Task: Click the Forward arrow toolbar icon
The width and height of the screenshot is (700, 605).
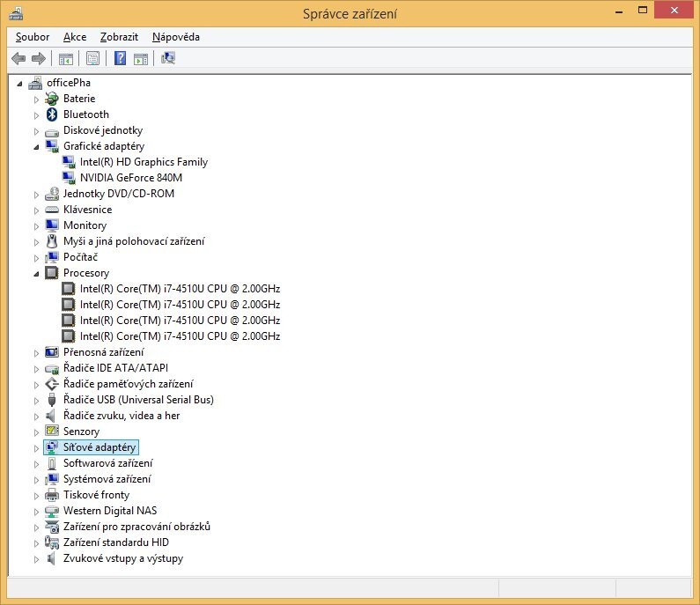Action: tap(39, 58)
